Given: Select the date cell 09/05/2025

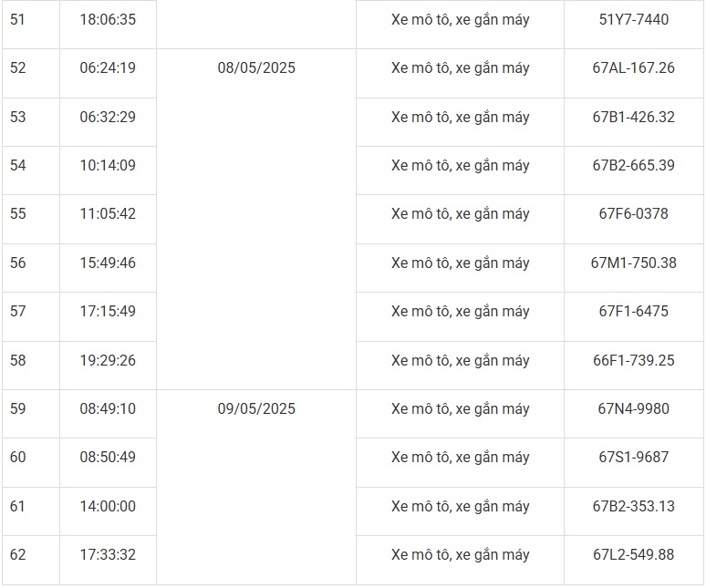Looking at the screenshot, I should (256, 408).
